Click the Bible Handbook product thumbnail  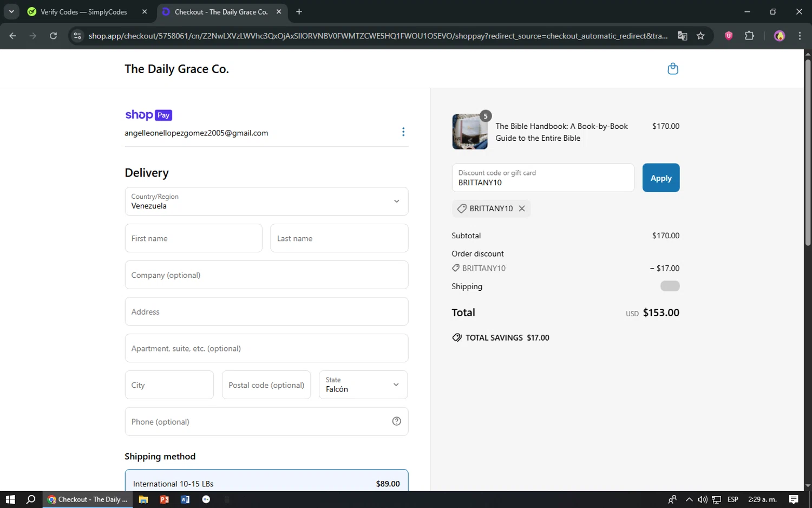click(470, 132)
